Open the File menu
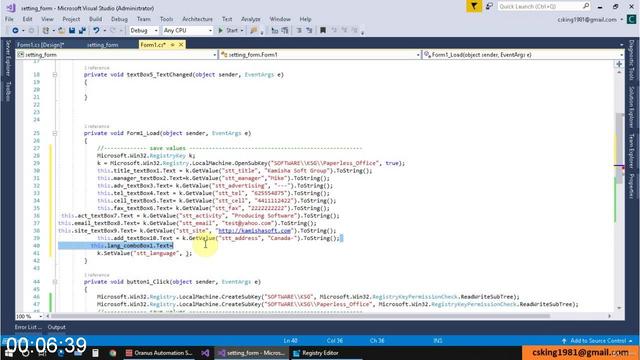The height and width of the screenshot is (360, 640). (9, 19)
